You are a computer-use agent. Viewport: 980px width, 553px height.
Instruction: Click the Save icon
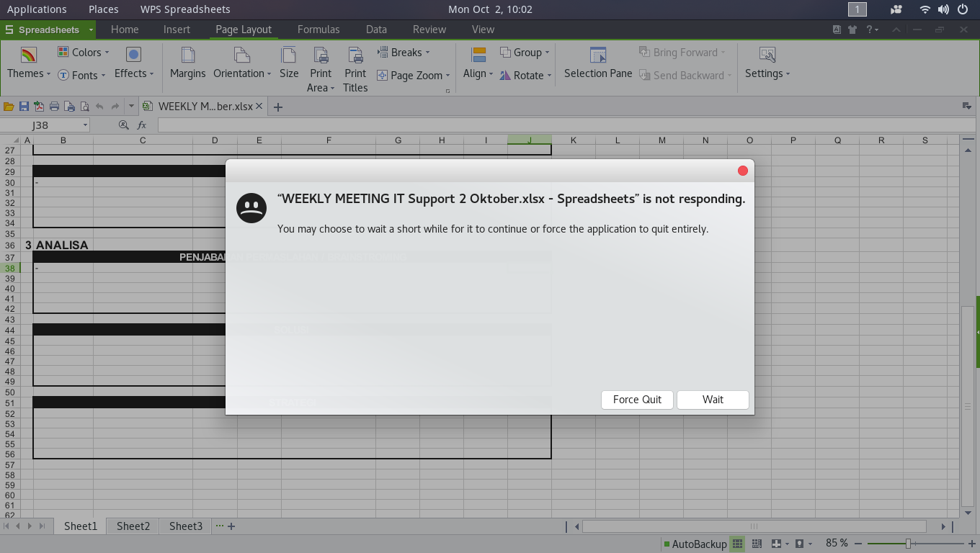[24, 107]
